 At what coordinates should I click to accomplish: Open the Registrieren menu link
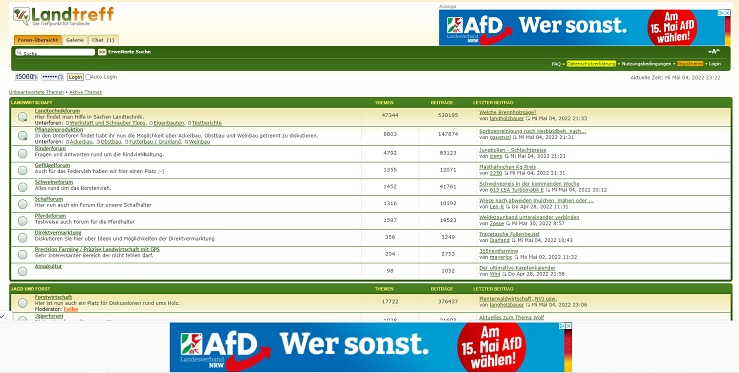[690, 64]
